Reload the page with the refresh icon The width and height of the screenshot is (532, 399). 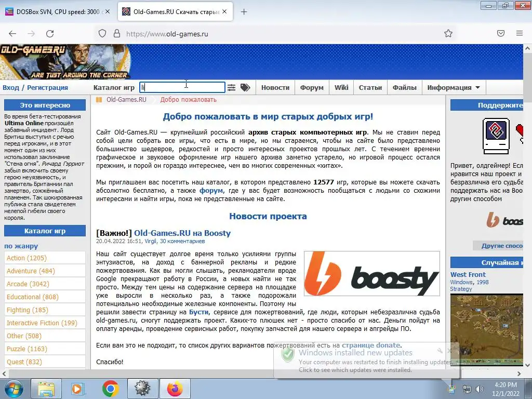click(50, 34)
